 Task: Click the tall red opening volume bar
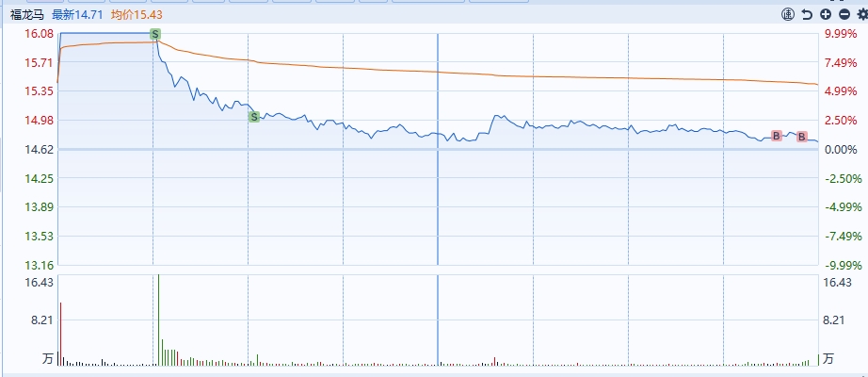(60, 334)
